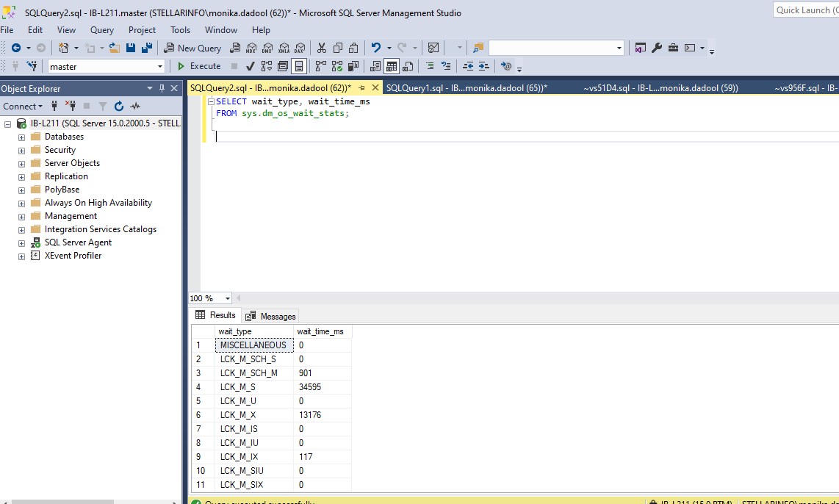The height and width of the screenshot is (504, 839).
Task: Open the 100 % zoom dropdown
Action: coord(228,298)
